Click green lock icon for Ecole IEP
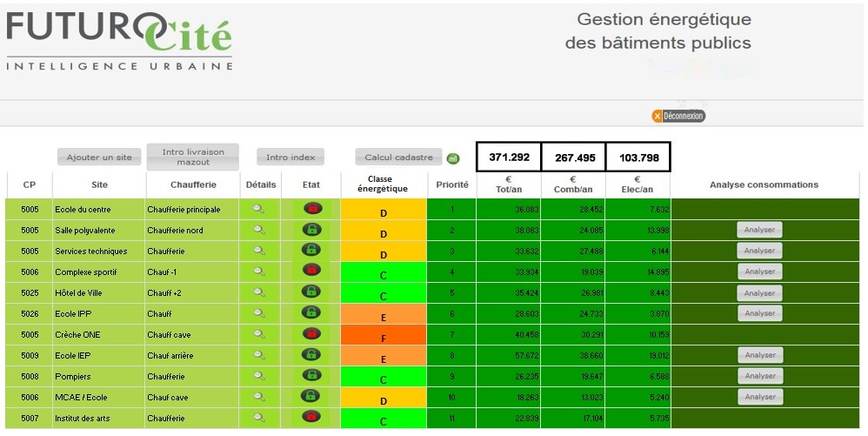Screen dimensions: 868x436 [311, 354]
